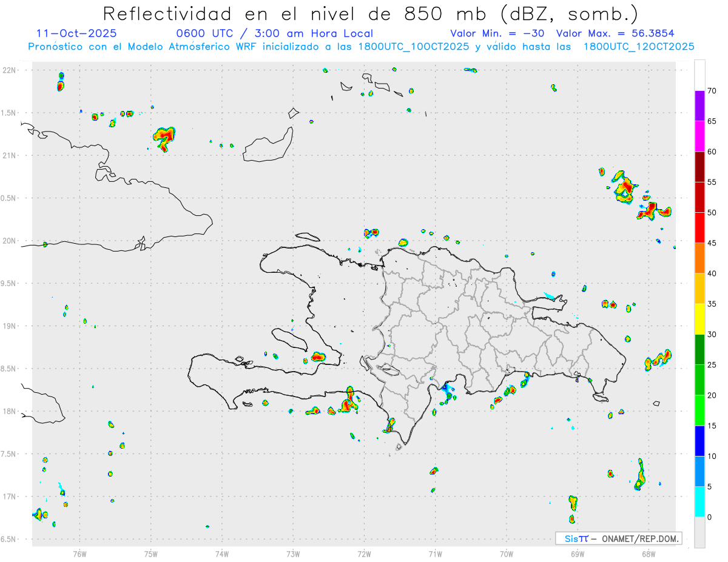This screenshot has height=562, width=728.
Task: Click the "70" colorbar value label
Action: point(712,91)
